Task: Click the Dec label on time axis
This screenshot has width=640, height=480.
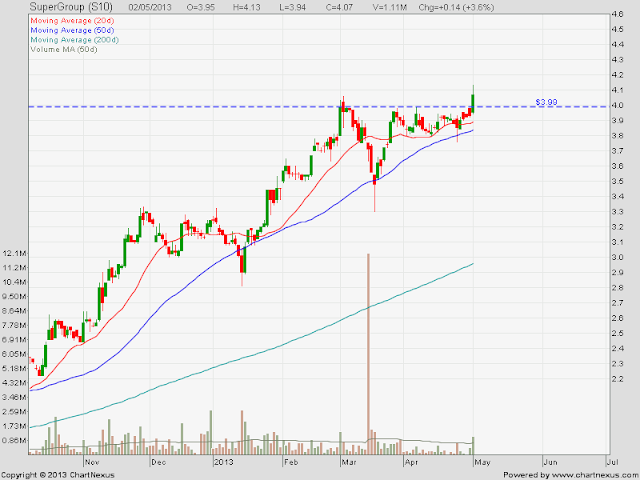Action: (158, 462)
